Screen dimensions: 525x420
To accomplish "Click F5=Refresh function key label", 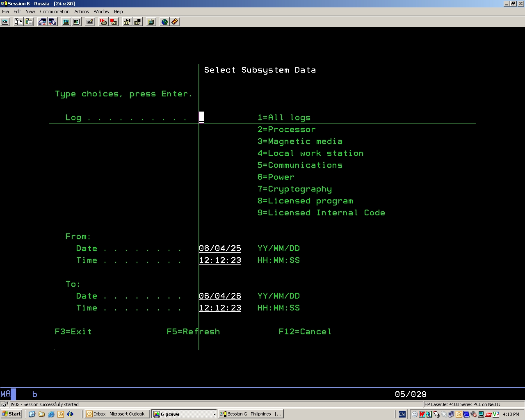I will coord(193,331).
